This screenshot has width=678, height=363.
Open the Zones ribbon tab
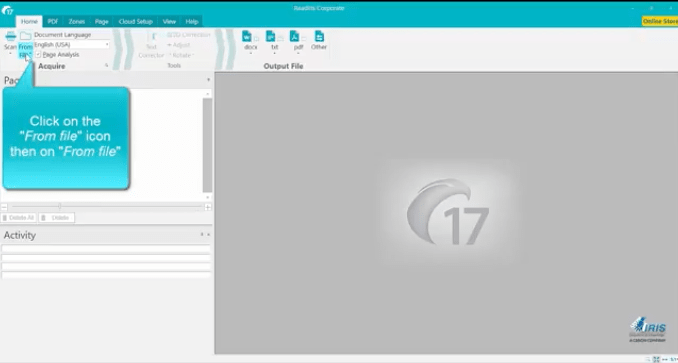coord(77,21)
